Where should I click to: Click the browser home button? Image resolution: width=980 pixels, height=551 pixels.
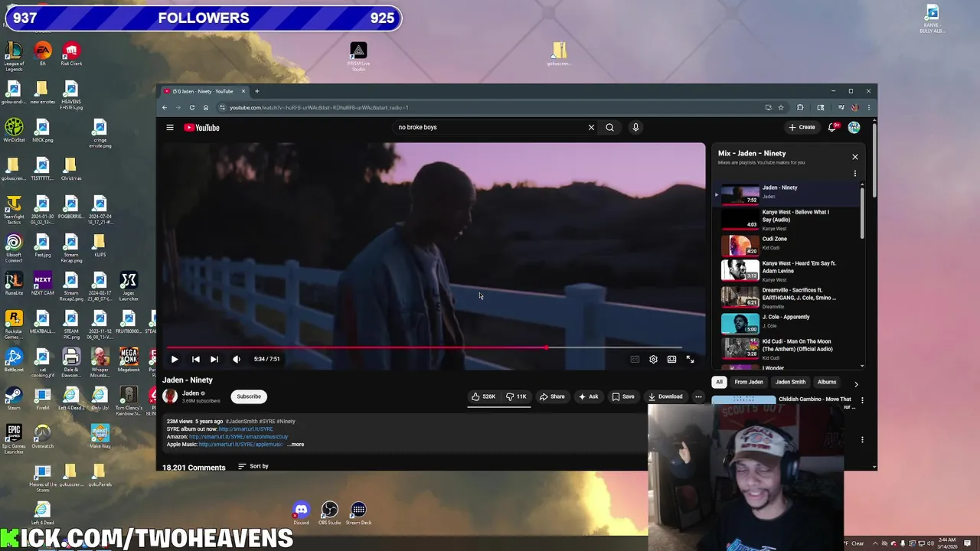click(206, 107)
